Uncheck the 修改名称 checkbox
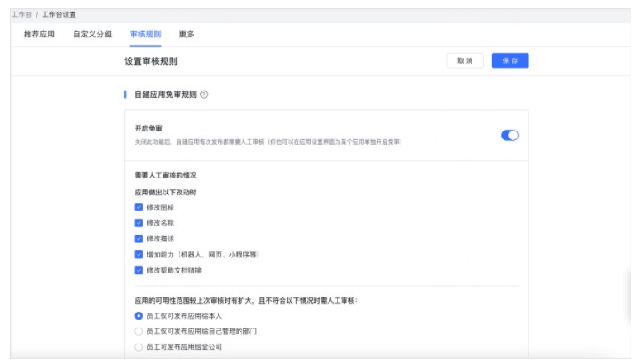The width and height of the screenshot is (643, 364). coord(139,223)
